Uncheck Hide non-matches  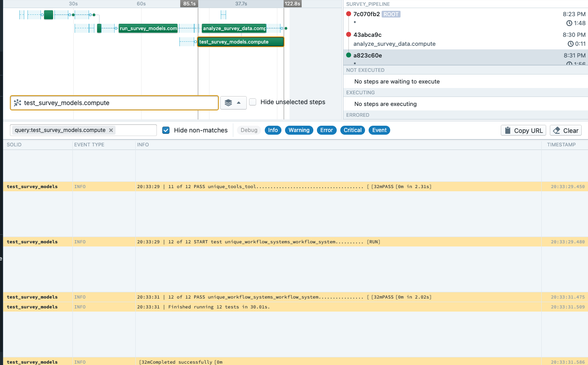click(166, 130)
